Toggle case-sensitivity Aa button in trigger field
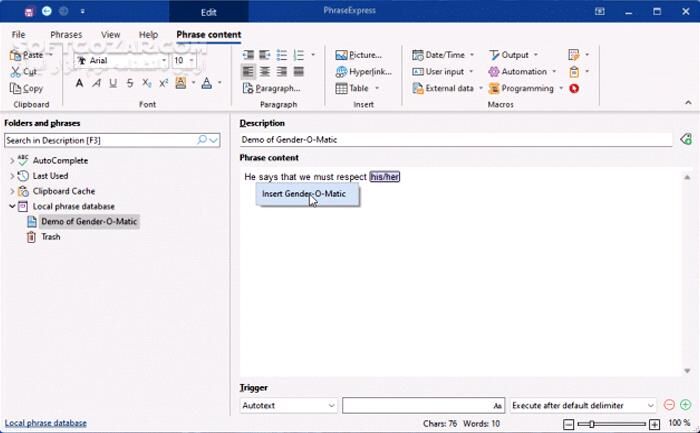The height and width of the screenshot is (433, 700). click(497, 406)
